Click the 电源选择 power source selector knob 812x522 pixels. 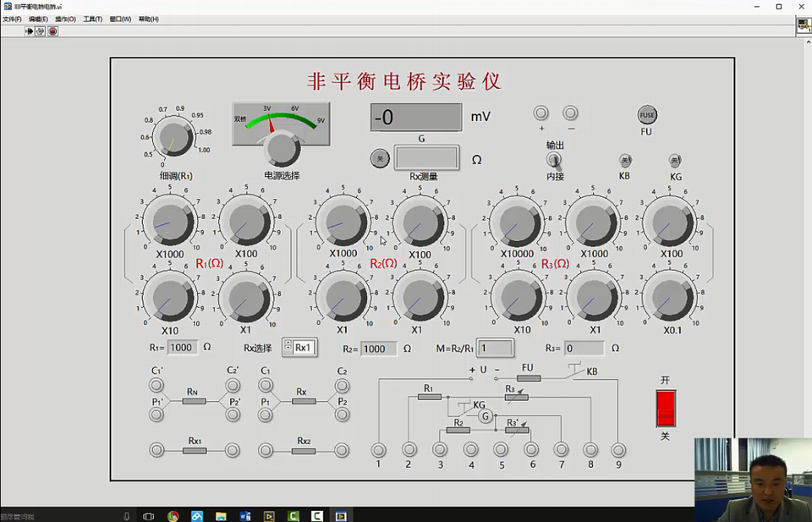[283, 149]
